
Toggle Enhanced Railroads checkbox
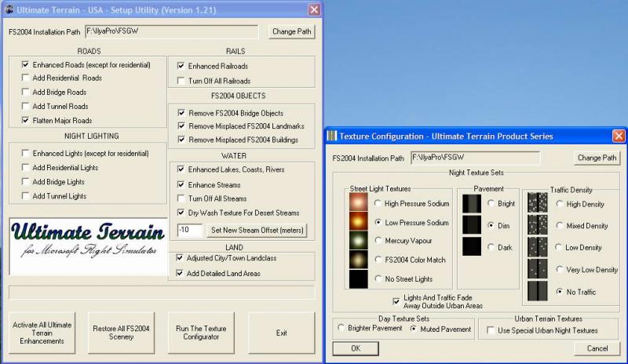pos(181,66)
